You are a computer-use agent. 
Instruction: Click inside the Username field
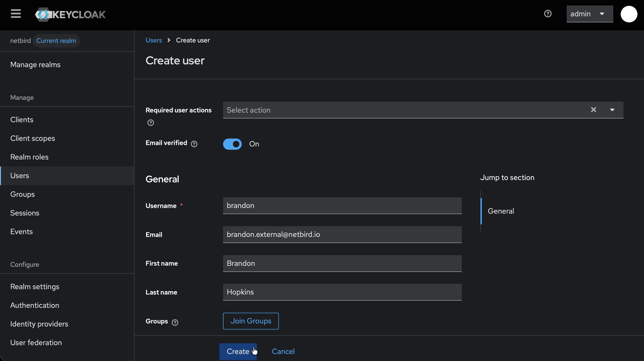(x=342, y=206)
